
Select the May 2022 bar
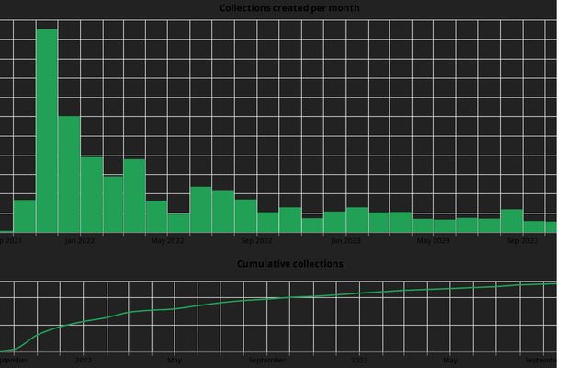point(179,223)
